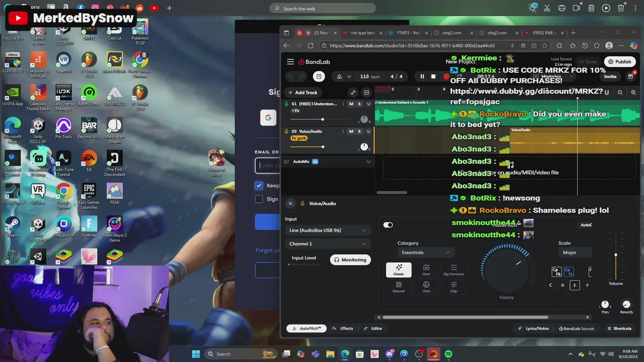Click the track 01 pan knob
This screenshot has width=644, height=362.
pos(364,119)
